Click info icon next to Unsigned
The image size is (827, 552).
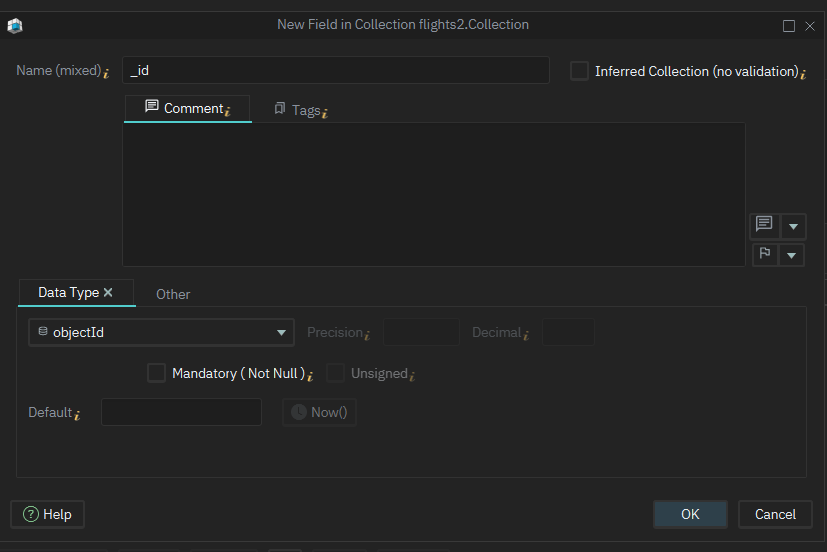pos(412,376)
